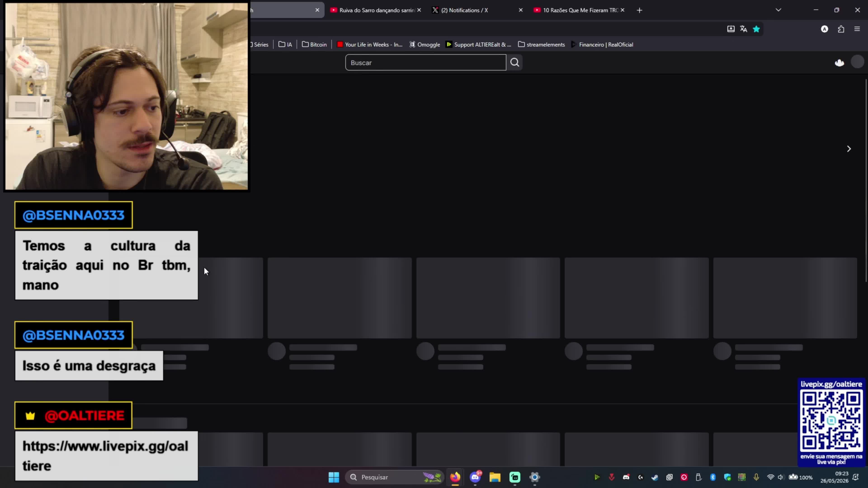The height and width of the screenshot is (488, 868).
Task: Open the browser extensions puzzle icon
Action: pyautogui.click(x=841, y=29)
